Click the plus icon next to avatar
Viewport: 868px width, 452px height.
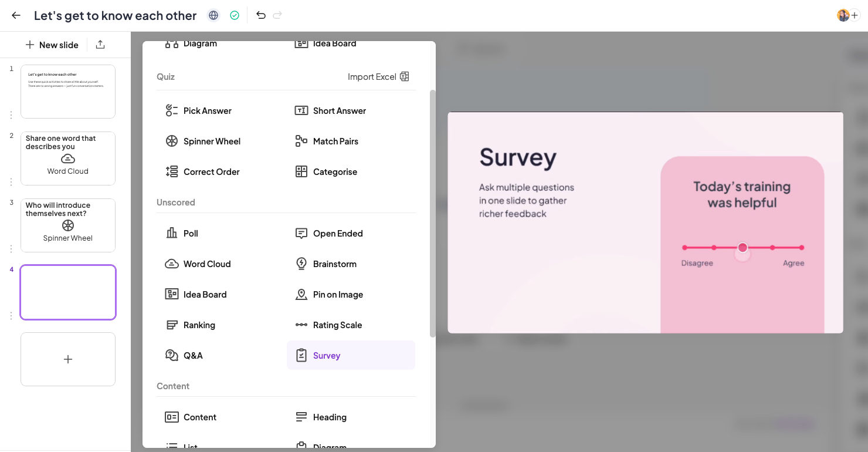tap(855, 15)
